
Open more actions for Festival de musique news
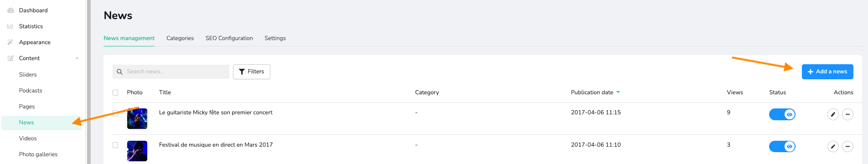coord(847,147)
